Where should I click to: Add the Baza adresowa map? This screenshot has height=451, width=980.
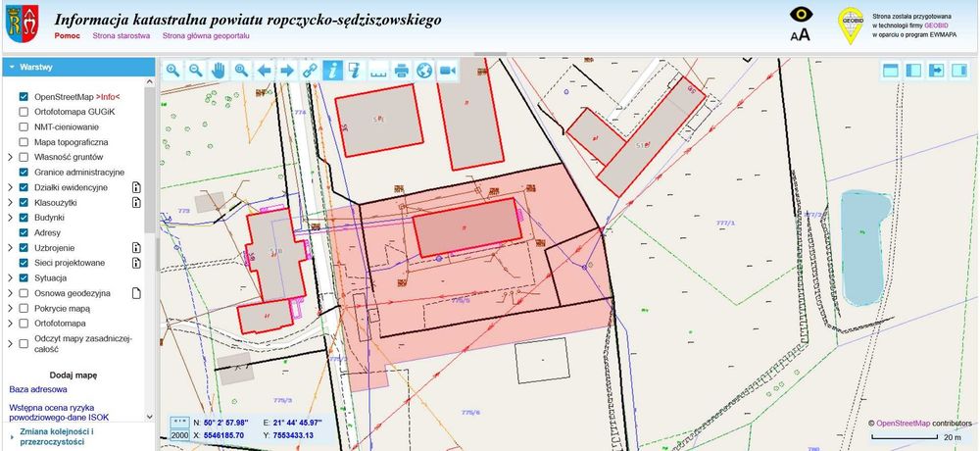click(x=38, y=389)
